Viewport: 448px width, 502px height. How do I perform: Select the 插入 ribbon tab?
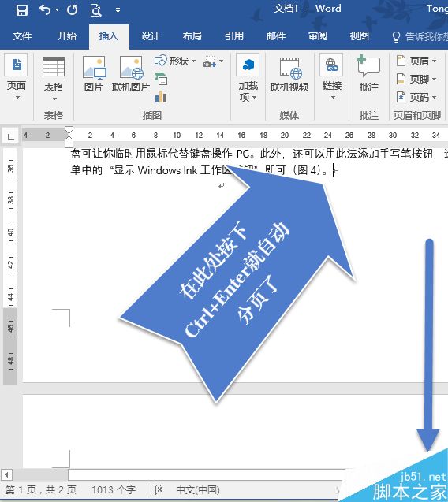click(x=109, y=36)
